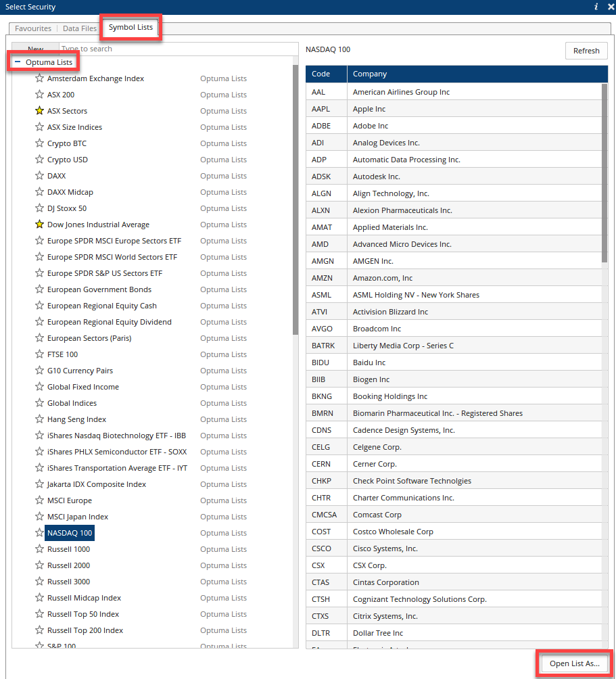The height and width of the screenshot is (679, 616).
Task: Click the star beside Global Indices
Action: [39, 403]
